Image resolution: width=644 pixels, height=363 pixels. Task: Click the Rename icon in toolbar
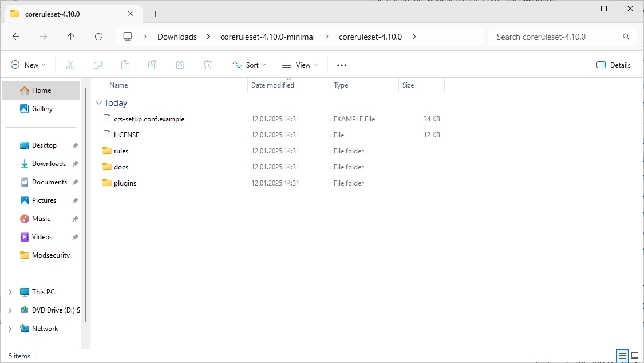(153, 65)
